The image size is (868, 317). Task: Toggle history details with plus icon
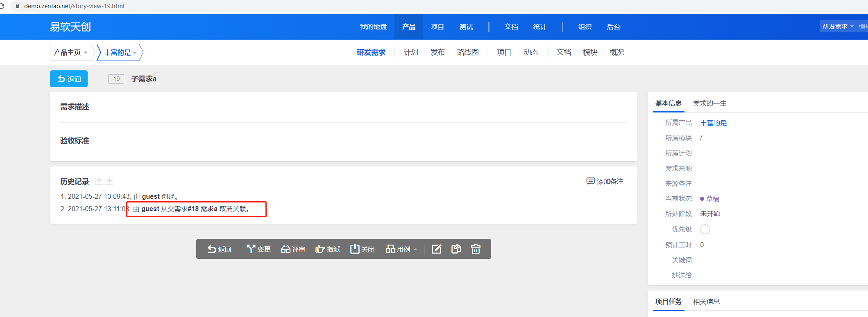tap(109, 181)
